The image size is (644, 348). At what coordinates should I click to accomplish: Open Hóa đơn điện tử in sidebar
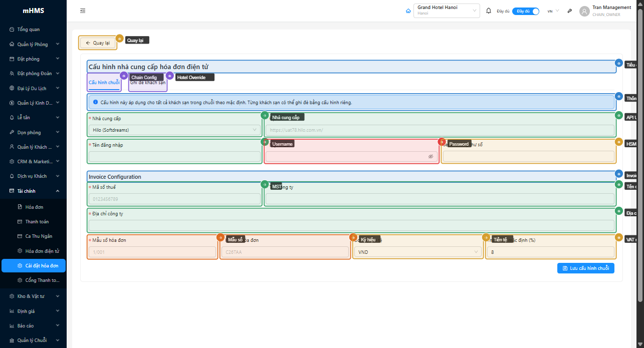[42, 251]
